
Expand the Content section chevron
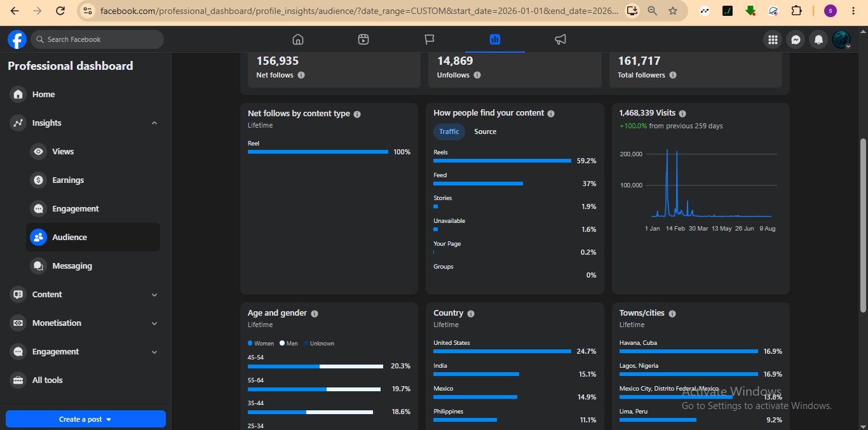(x=154, y=295)
